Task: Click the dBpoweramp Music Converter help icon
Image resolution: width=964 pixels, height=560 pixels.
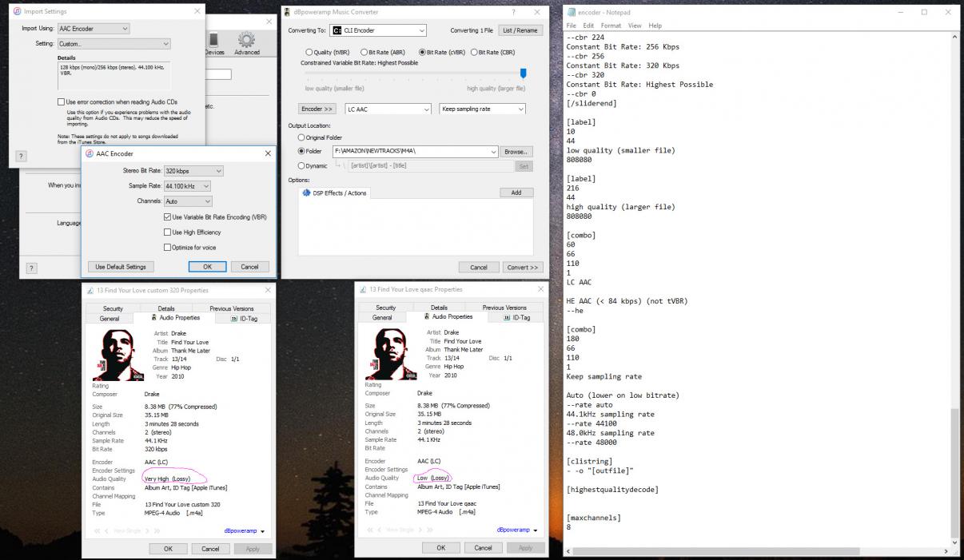Action: coord(513,12)
